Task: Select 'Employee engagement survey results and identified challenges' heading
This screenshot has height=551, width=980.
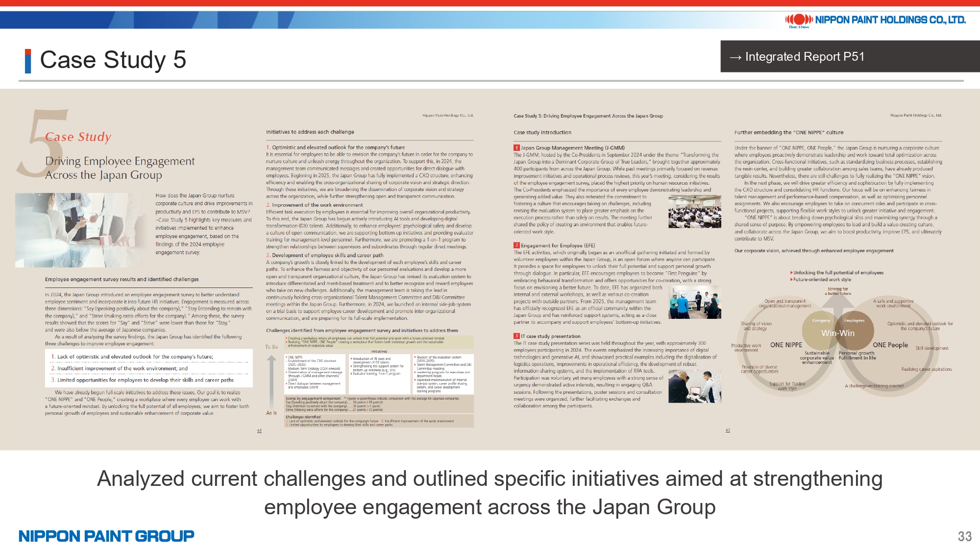Action: coord(122,279)
